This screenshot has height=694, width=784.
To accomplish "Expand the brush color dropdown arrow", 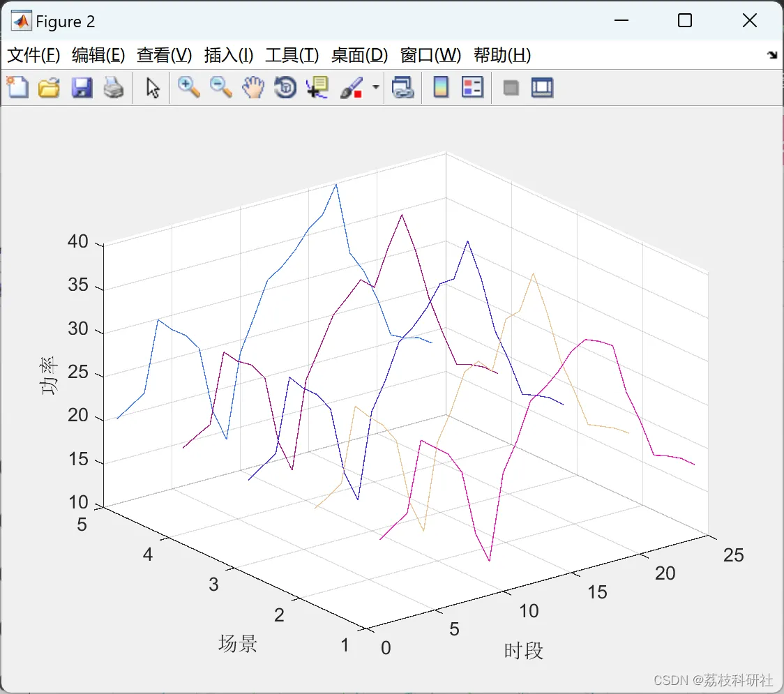I will click(x=375, y=87).
